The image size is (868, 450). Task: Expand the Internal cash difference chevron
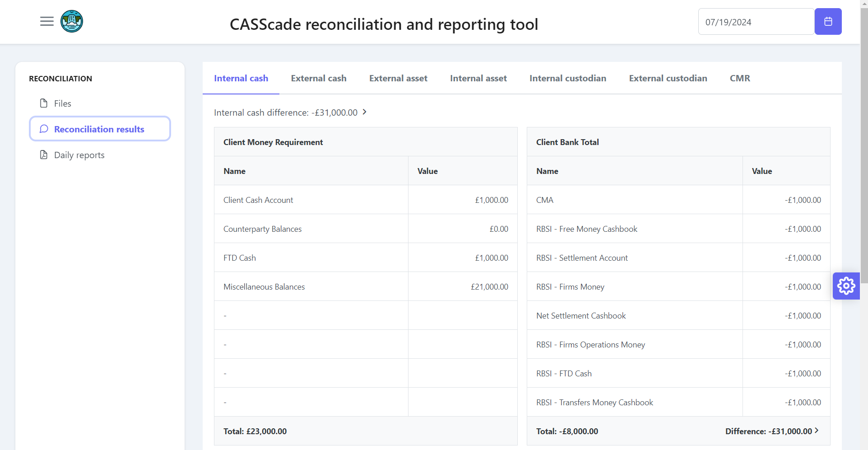pyautogui.click(x=365, y=112)
